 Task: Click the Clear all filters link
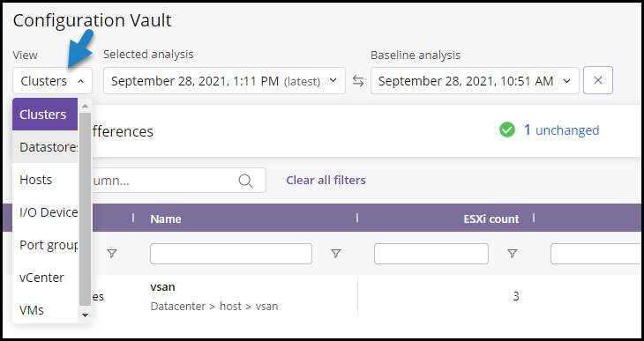326,180
